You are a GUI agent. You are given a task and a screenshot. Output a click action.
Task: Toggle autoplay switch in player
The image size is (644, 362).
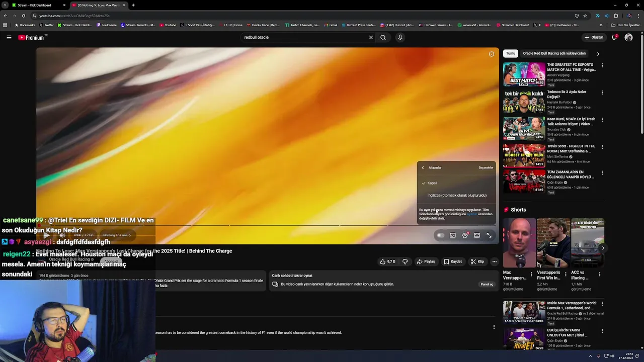tap(440, 235)
